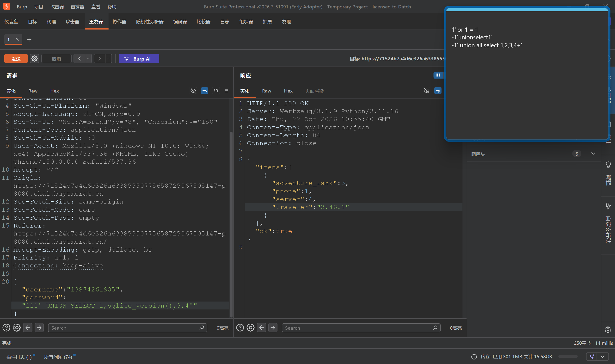615x364 pixels.
Task: Add new Repeater tab with plus
Action: [x=29, y=39]
